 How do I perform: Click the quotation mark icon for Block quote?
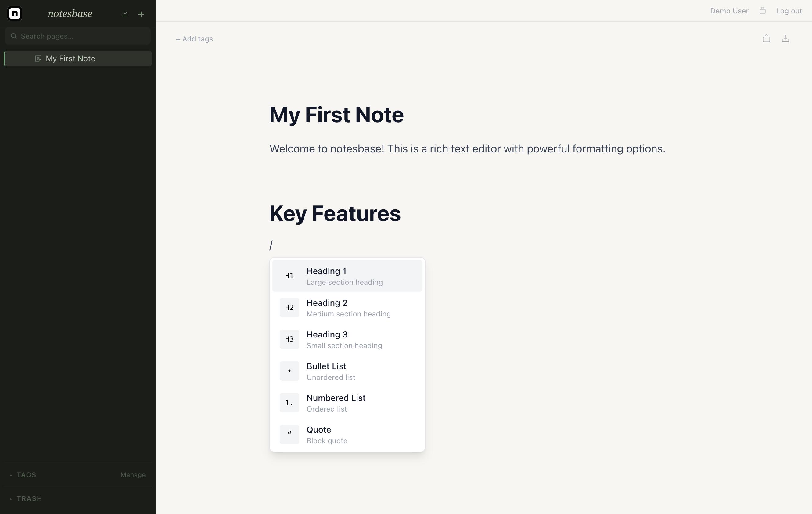coord(289,434)
